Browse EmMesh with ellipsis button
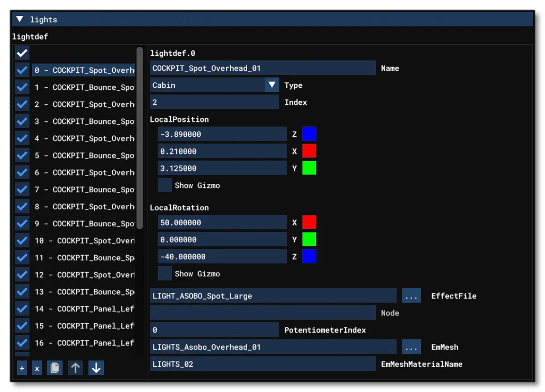The width and height of the screenshot is (545, 392). click(x=411, y=347)
